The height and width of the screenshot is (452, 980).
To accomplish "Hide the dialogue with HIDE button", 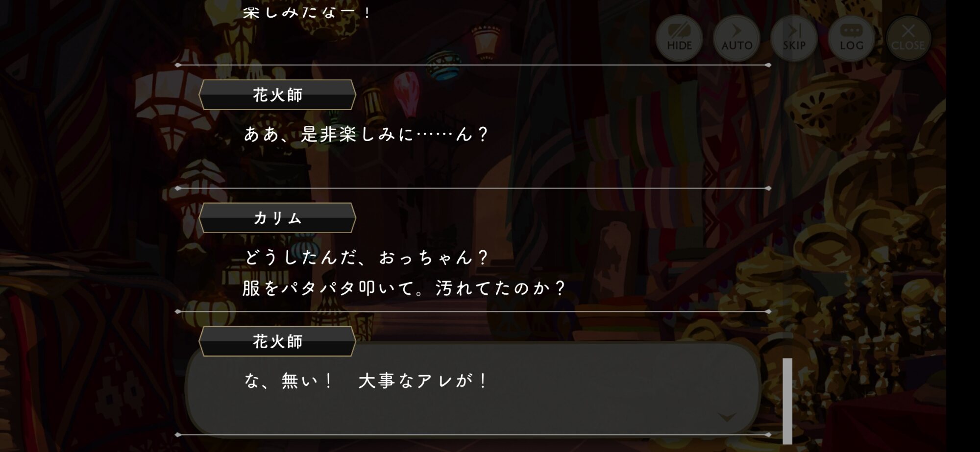I will pos(679,38).
